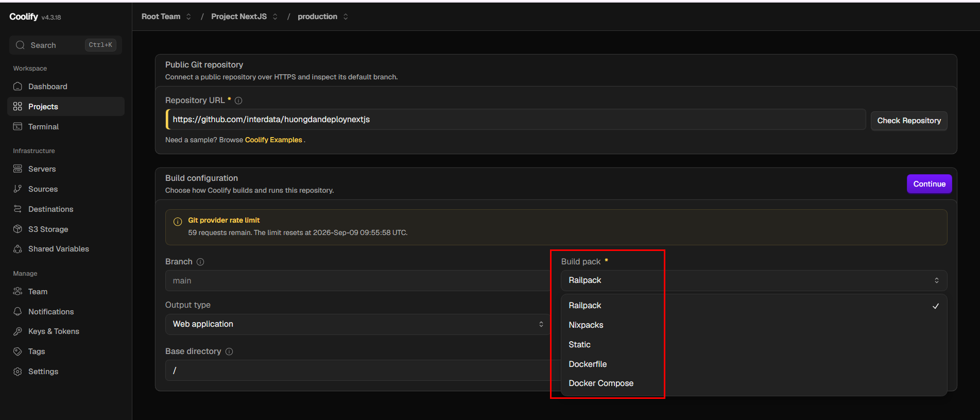Open Settings page
This screenshot has width=980, height=420.
pos(66,372)
